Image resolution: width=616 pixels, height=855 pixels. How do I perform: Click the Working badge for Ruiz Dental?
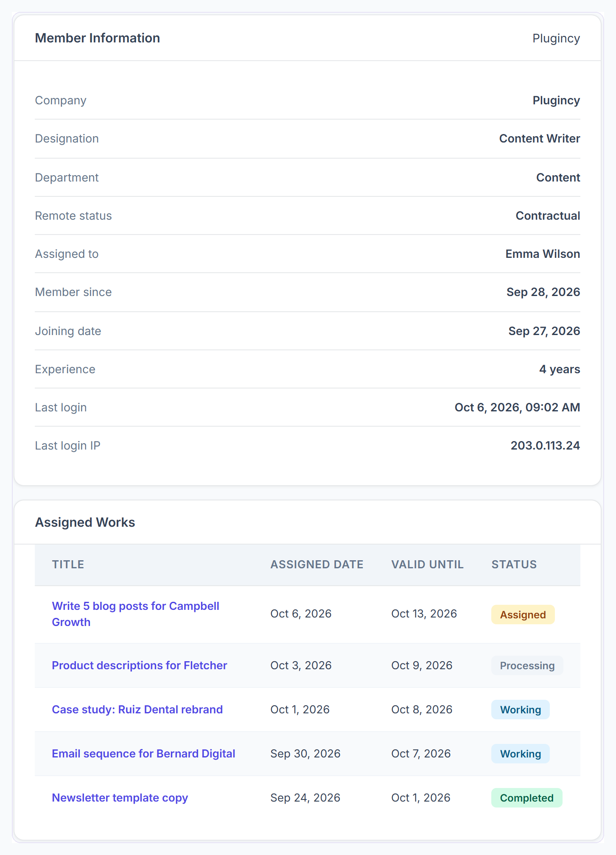click(520, 710)
